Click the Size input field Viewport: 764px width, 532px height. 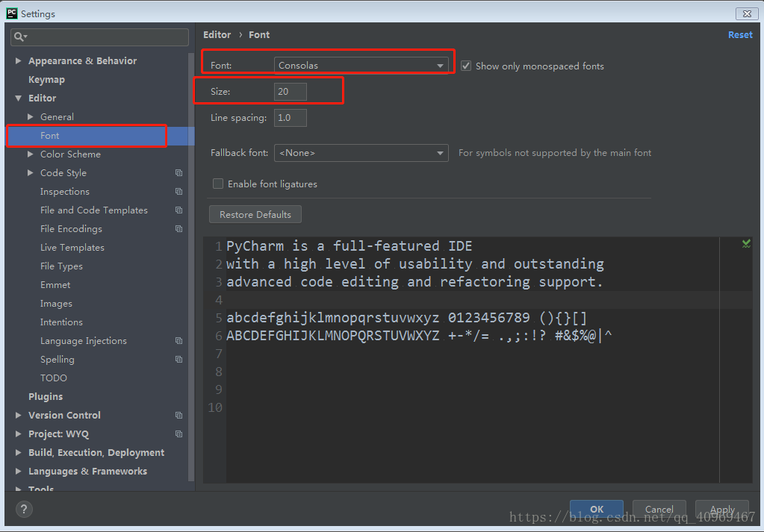click(x=291, y=92)
